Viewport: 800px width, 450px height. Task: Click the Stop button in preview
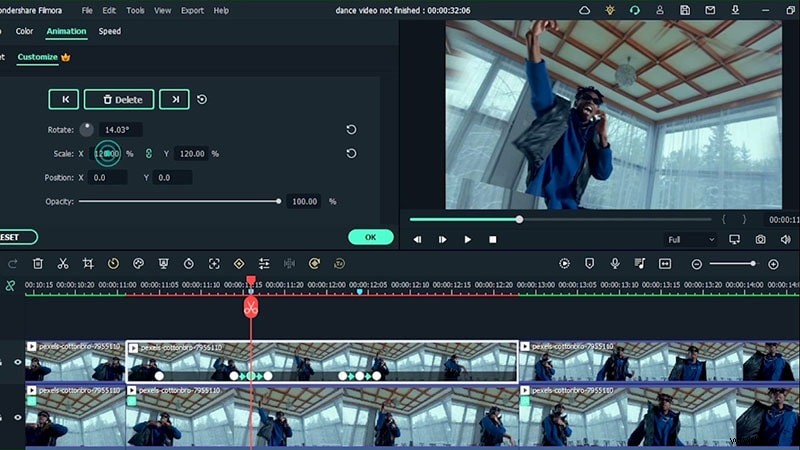492,239
